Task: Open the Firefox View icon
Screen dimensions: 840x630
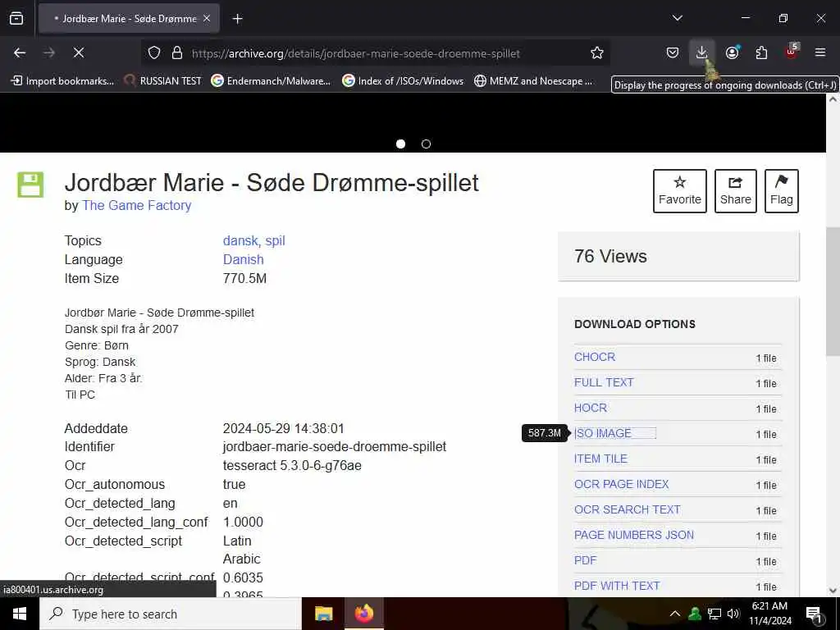Action: [x=16, y=18]
